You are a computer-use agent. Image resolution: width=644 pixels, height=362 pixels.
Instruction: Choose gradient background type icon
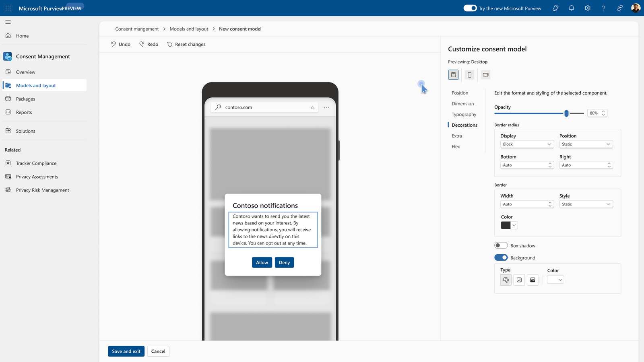pyautogui.click(x=533, y=280)
